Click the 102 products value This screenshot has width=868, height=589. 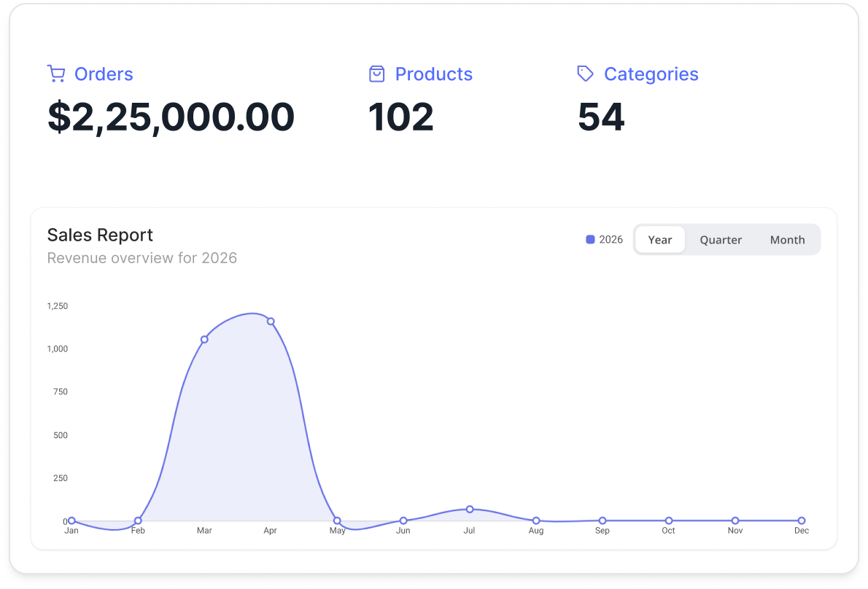400,117
